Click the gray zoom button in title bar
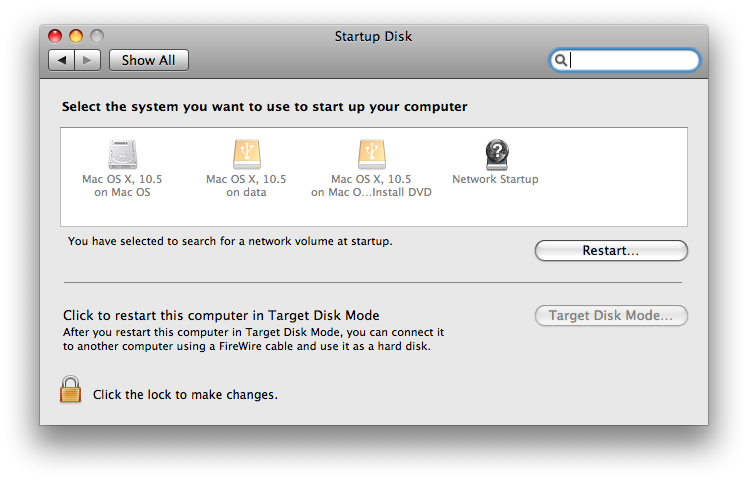 click(96, 37)
